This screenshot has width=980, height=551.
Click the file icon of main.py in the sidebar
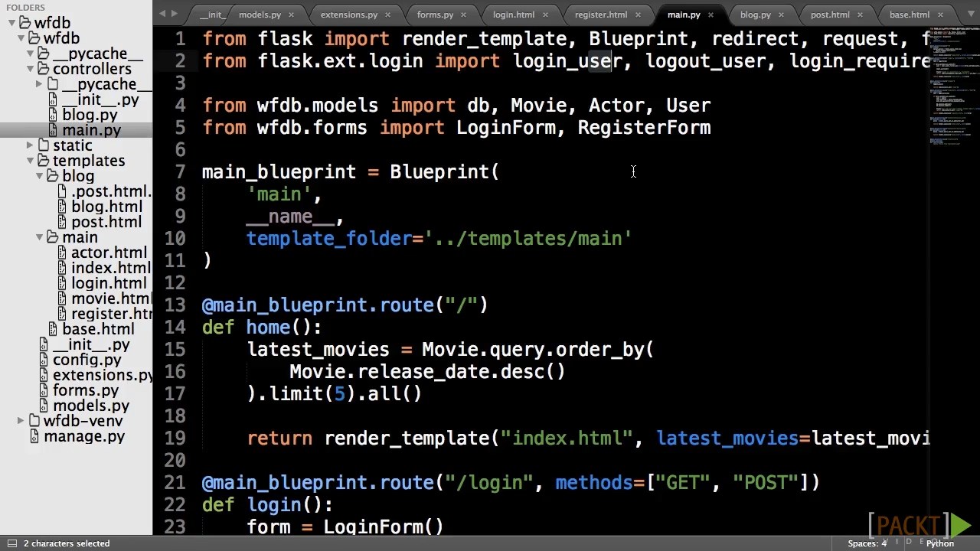tap(53, 130)
